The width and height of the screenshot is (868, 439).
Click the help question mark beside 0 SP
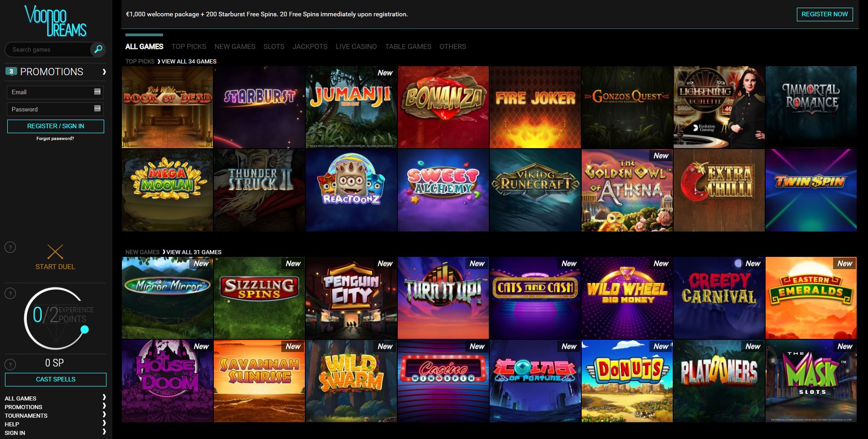[10, 364]
